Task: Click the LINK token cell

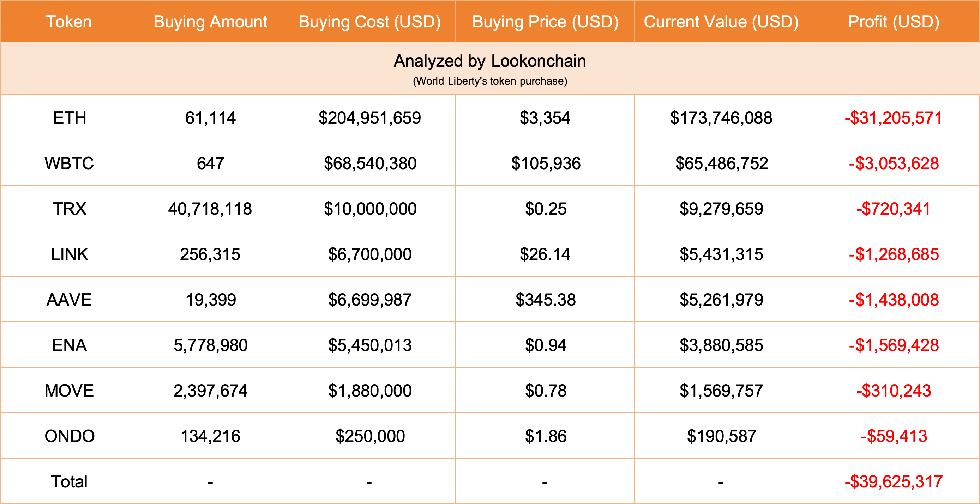Action: 69,254
